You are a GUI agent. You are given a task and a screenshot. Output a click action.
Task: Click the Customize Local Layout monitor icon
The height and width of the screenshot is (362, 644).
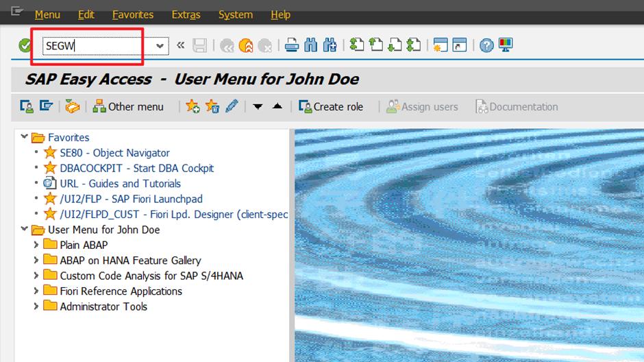pos(506,45)
